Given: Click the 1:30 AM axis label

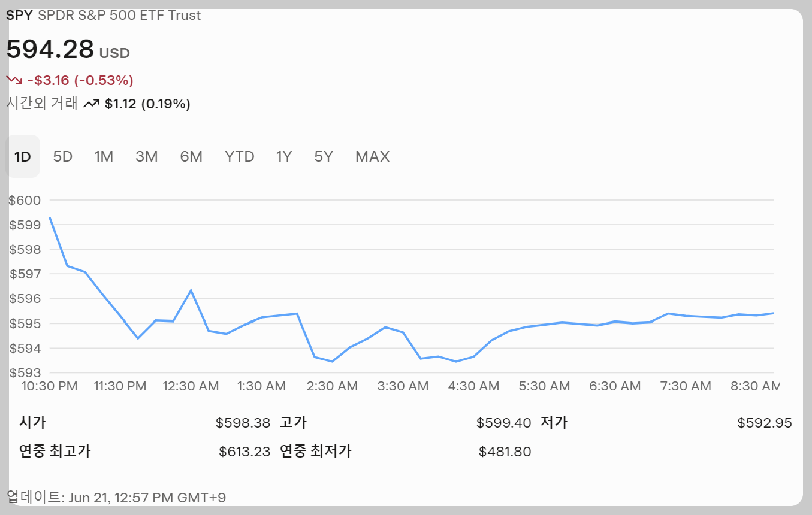Looking at the screenshot, I should (262, 386).
